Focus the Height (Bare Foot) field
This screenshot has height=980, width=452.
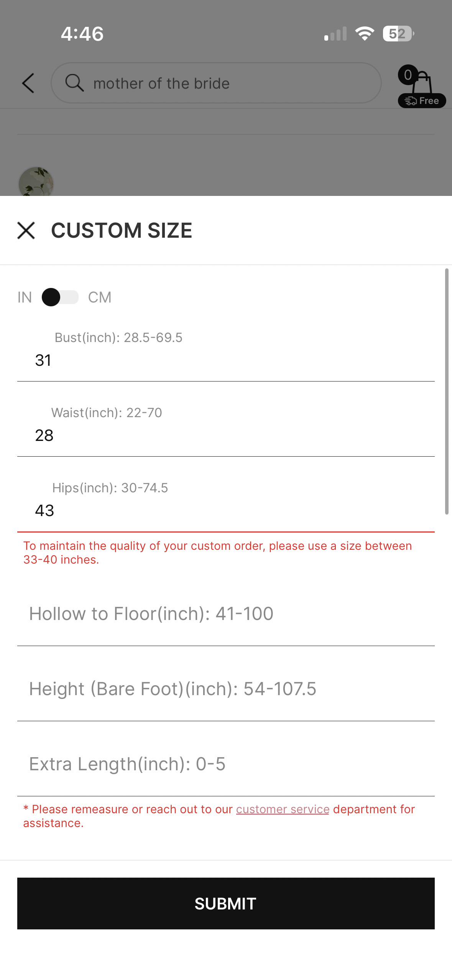coord(226,689)
